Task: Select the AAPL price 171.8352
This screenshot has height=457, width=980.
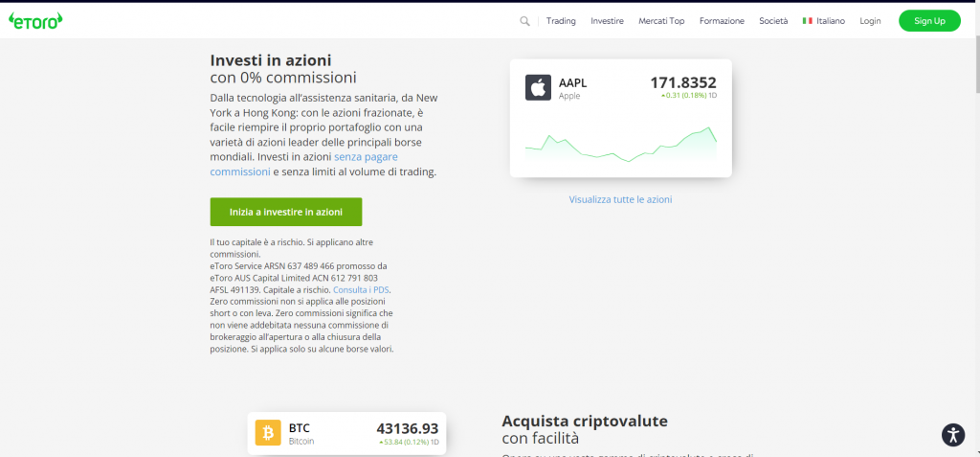Action: pyautogui.click(x=682, y=82)
